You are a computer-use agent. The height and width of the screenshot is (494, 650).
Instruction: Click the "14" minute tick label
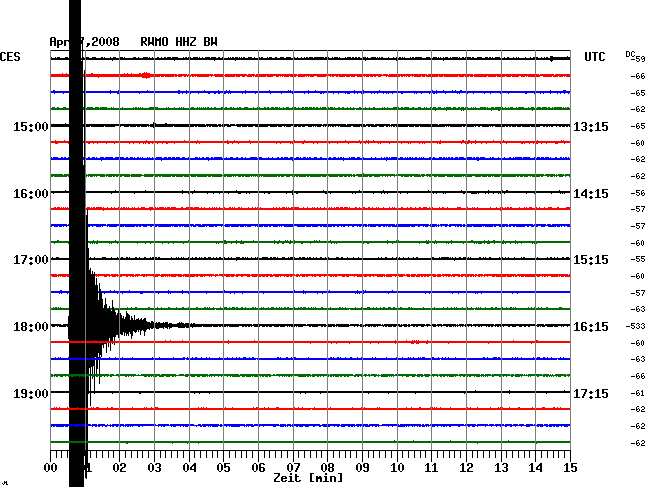(535, 468)
